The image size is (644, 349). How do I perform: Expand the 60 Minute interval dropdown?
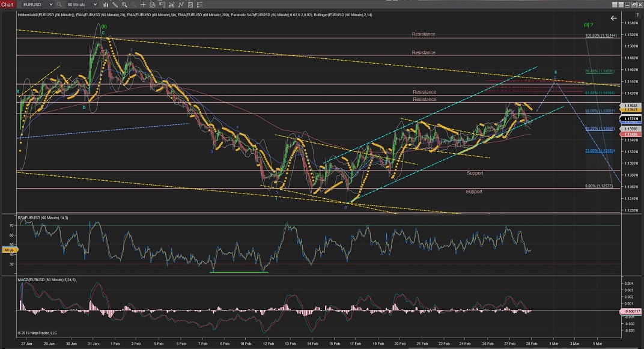coord(82,4)
